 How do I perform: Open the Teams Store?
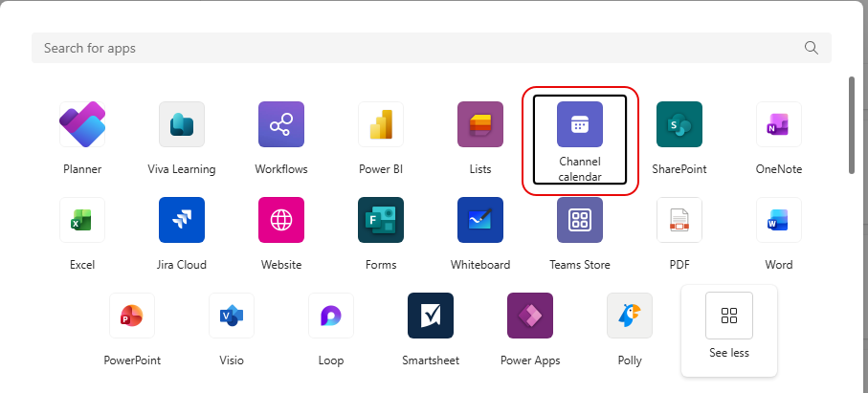580,221
